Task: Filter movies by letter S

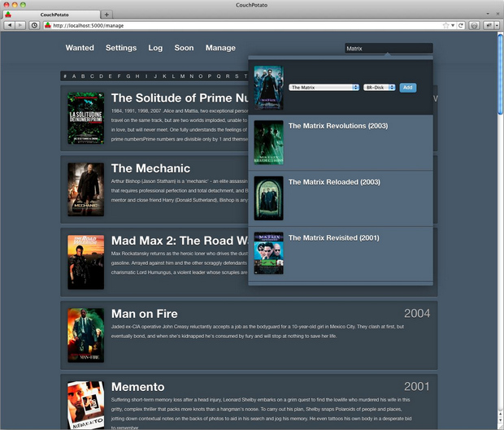Action: point(237,76)
